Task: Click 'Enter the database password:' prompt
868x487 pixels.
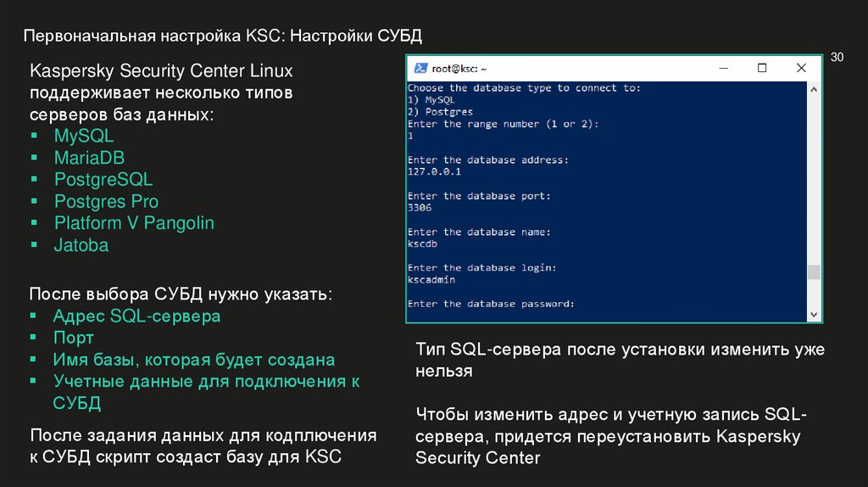Action: pyautogui.click(x=491, y=304)
